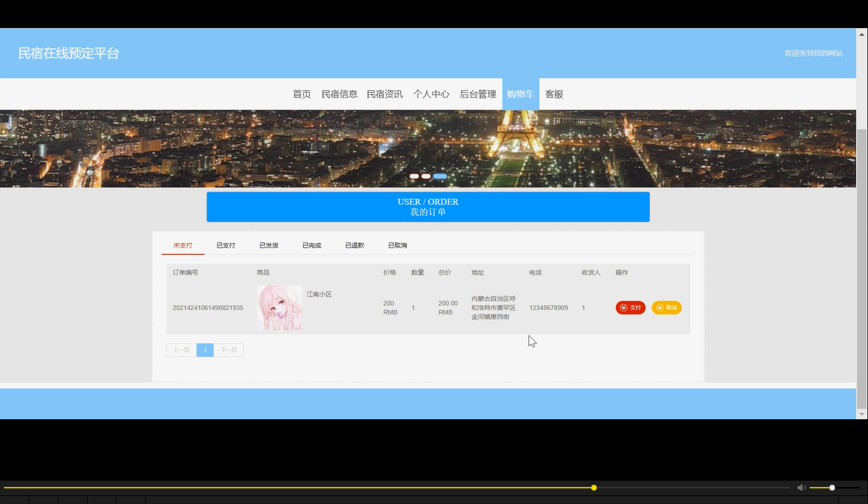Click the video playback progress slider

point(593,487)
